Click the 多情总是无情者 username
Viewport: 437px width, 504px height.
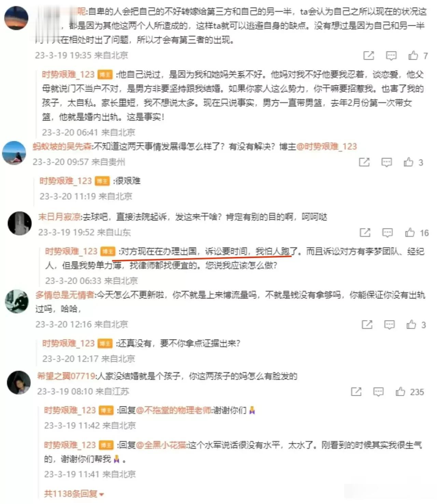pyautogui.click(x=65, y=295)
